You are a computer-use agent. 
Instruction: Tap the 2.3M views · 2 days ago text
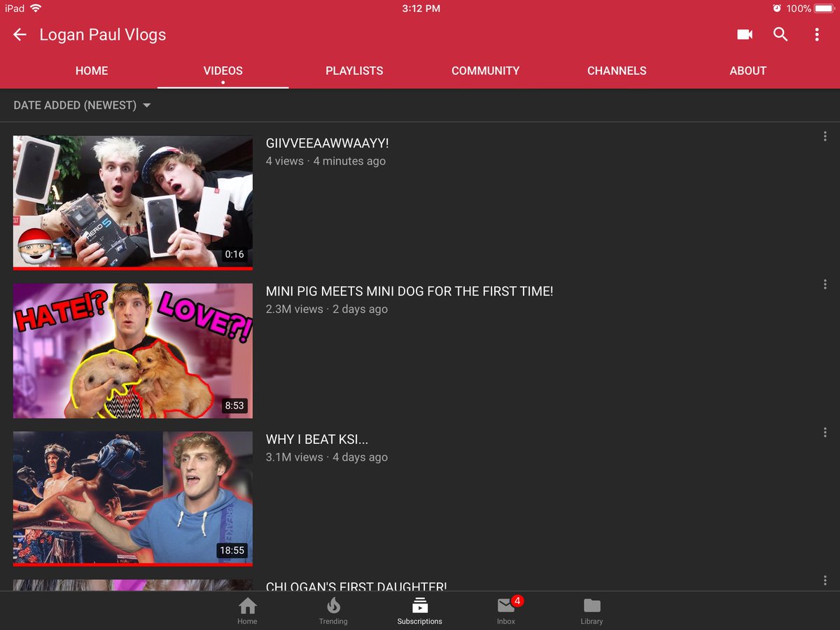tap(326, 309)
